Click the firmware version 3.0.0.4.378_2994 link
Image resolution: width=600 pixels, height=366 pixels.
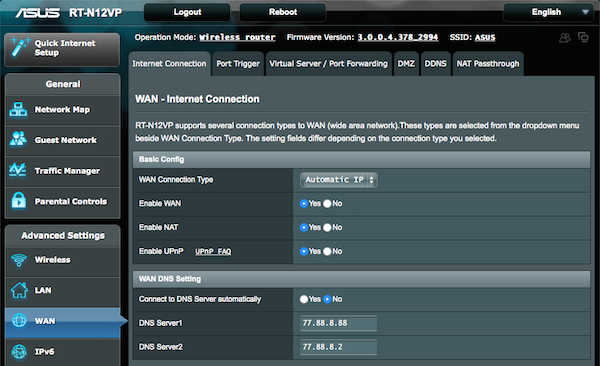(398, 38)
